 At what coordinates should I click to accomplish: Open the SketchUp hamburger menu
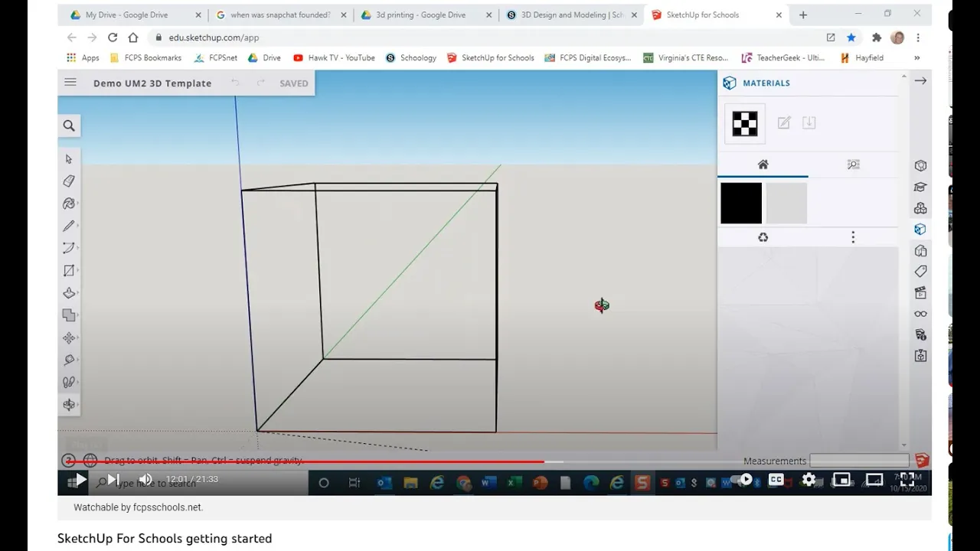click(x=70, y=83)
